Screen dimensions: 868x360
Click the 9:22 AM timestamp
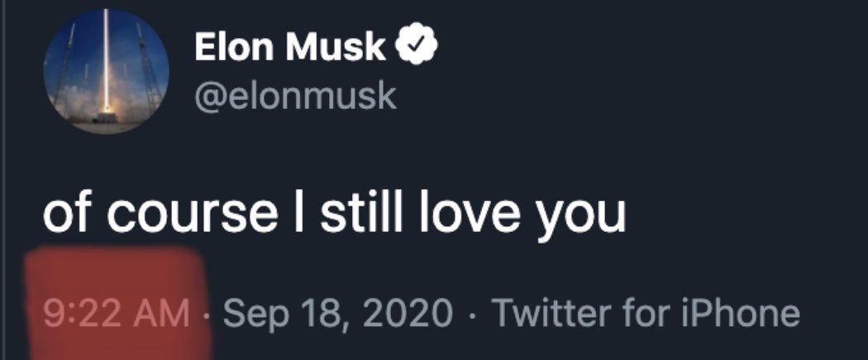pyautogui.click(x=115, y=314)
